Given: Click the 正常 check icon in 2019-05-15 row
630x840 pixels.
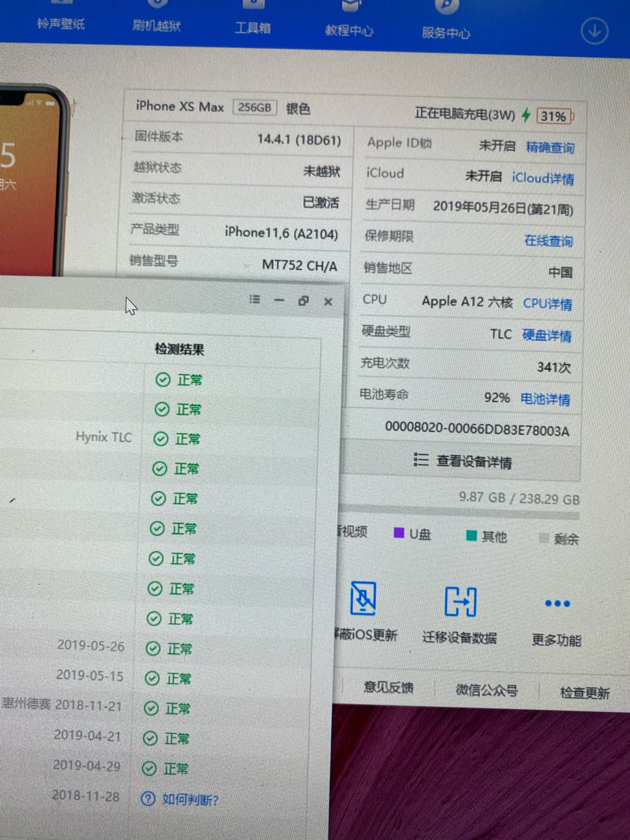Looking at the screenshot, I should [x=152, y=678].
